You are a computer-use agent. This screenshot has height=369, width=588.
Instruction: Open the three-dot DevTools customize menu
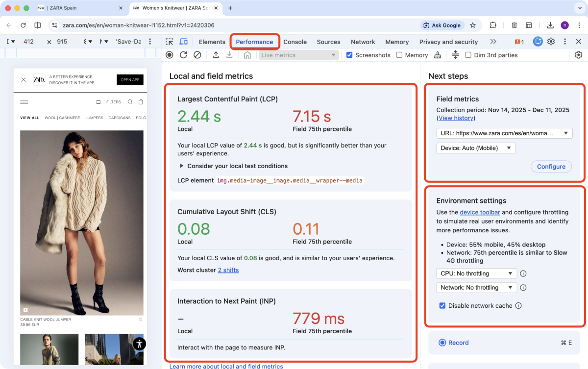pyautogui.click(x=565, y=42)
